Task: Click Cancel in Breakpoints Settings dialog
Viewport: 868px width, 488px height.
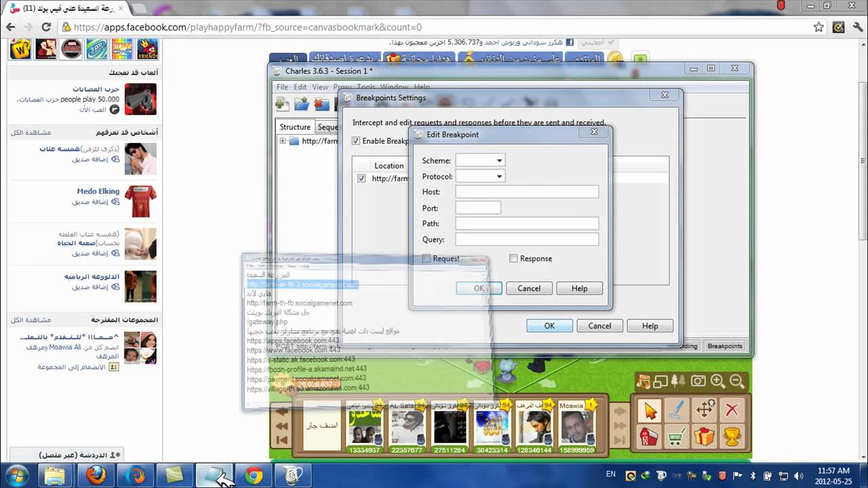Action: click(599, 326)
